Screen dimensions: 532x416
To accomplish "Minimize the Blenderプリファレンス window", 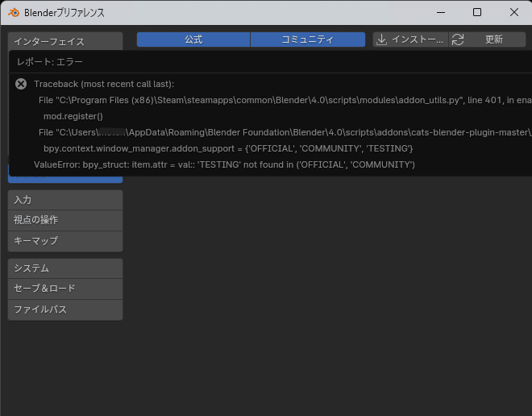I will click(441, 13).
